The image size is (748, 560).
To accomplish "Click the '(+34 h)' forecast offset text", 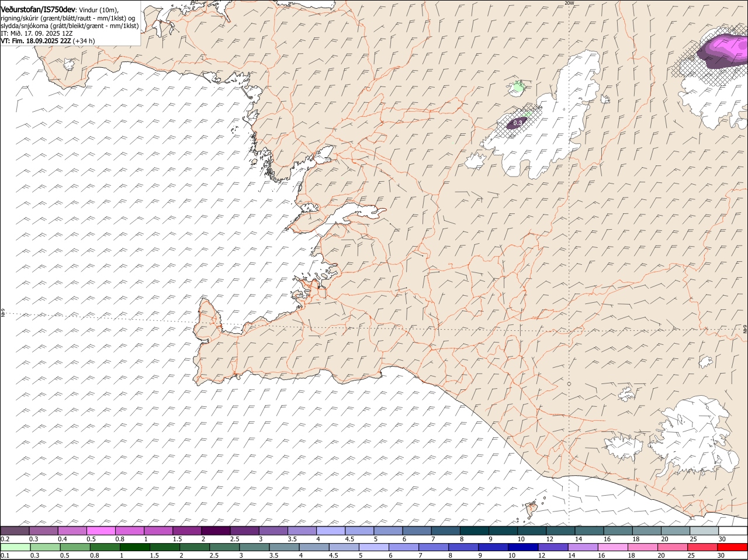I will pyautogui.click(x=84, y=41).
